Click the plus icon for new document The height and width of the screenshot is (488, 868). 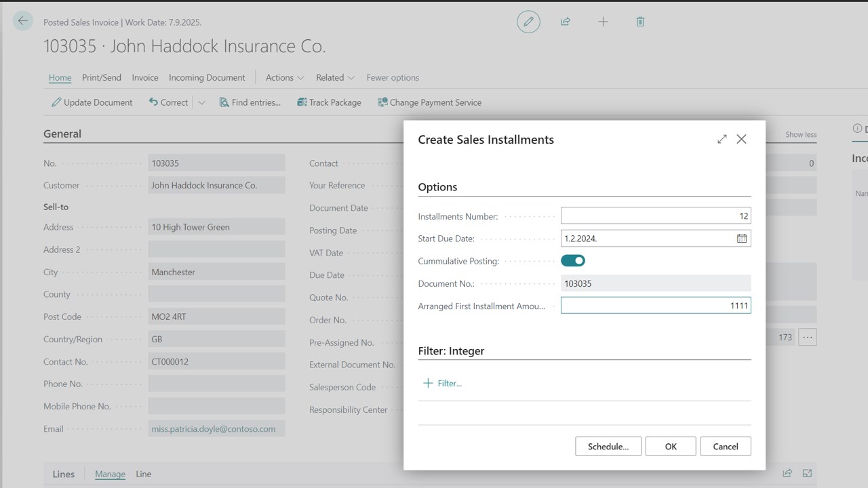click(x=603, y=22)
